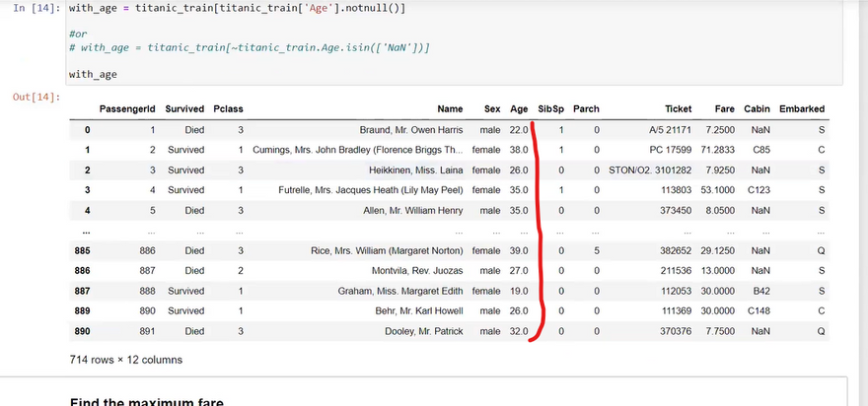Click the cabin value C148
868x406 pixels.
coord(758,311)
